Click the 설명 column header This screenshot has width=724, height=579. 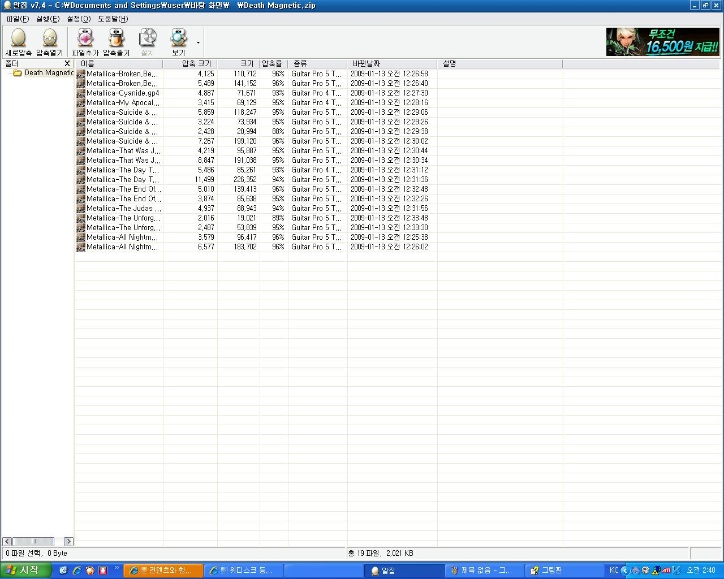point(500,64)
